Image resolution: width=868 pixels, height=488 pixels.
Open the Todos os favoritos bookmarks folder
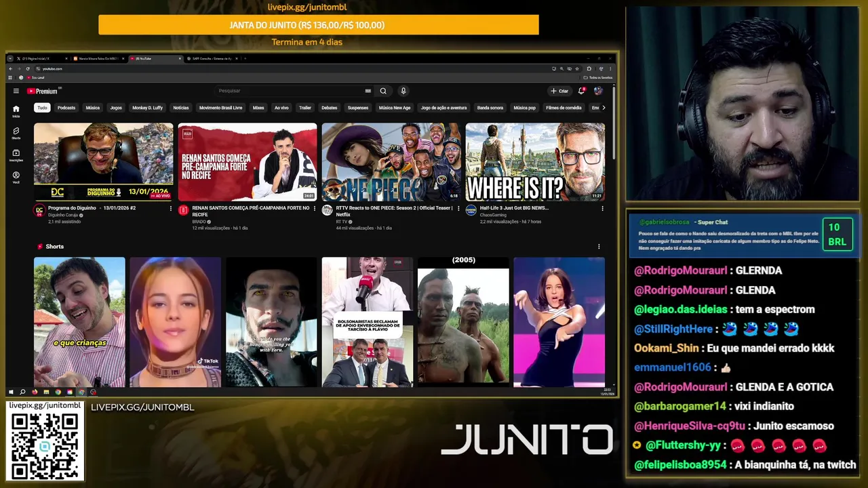(597, 77)
